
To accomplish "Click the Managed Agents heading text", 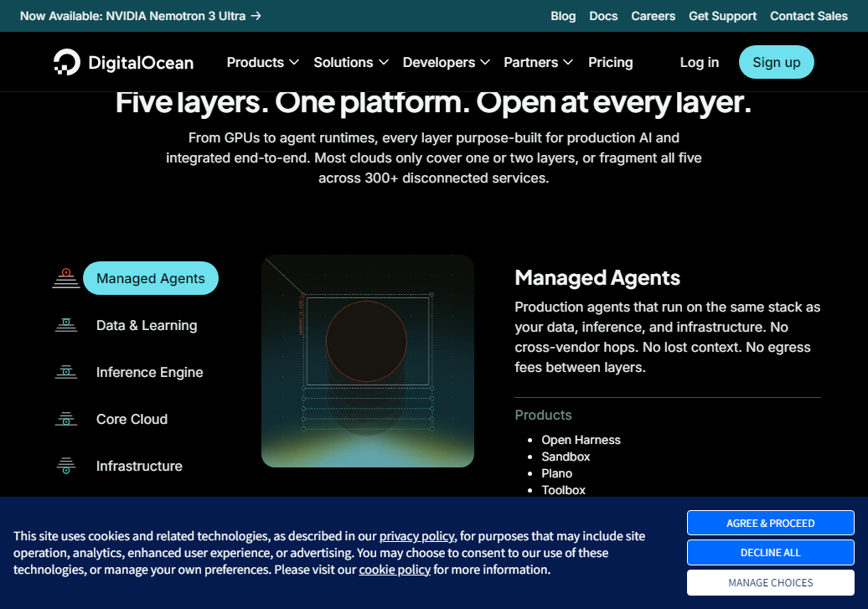I will pos(597,278).
